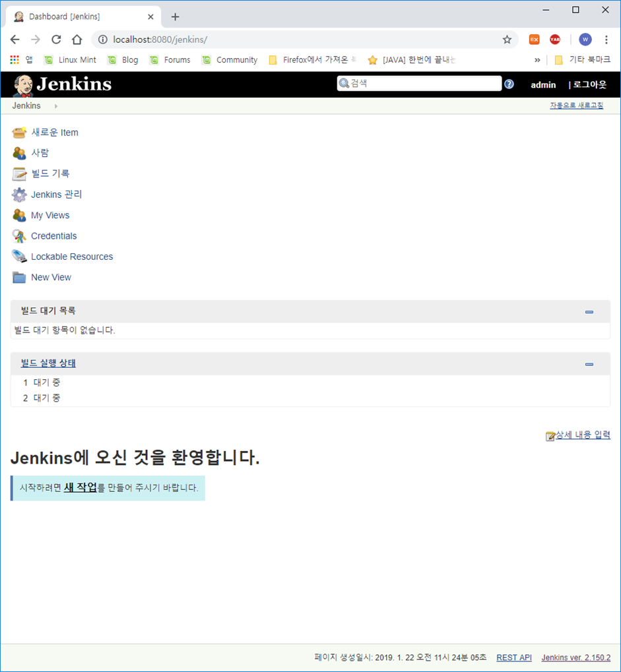
Task: Open Firefox에서 가져온 bookmark folder
Action: pyautogui.click(x=311, y=60)
